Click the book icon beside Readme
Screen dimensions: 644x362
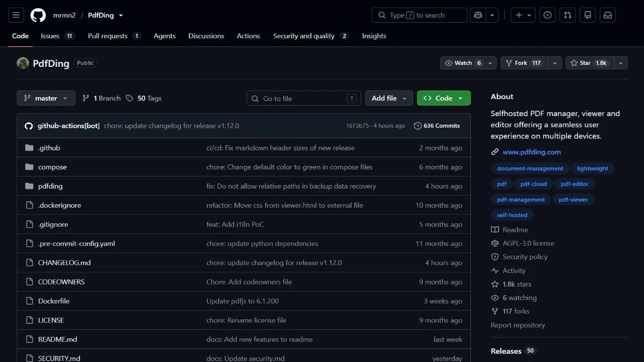point(495,230)
